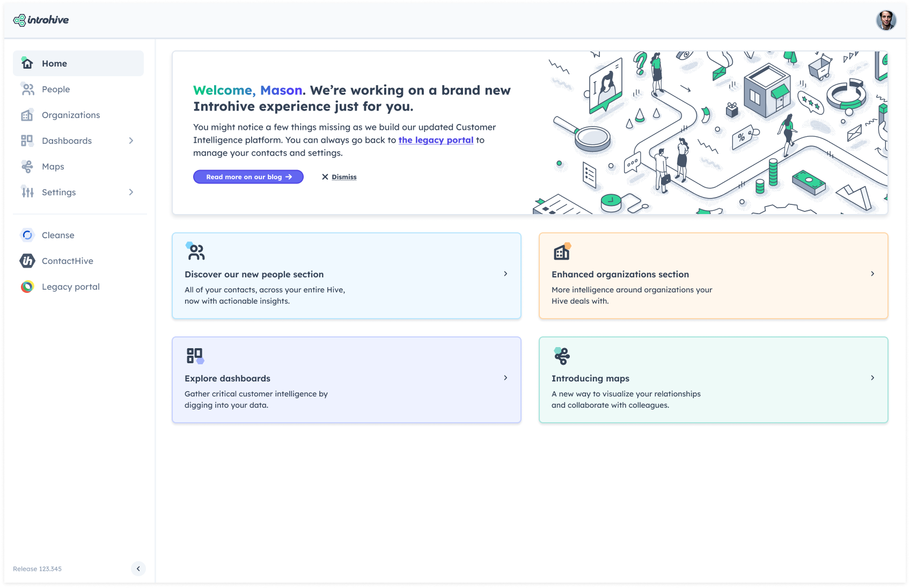Open the user profile avatar
910x588 pixels.
click(x=886, y=20)
